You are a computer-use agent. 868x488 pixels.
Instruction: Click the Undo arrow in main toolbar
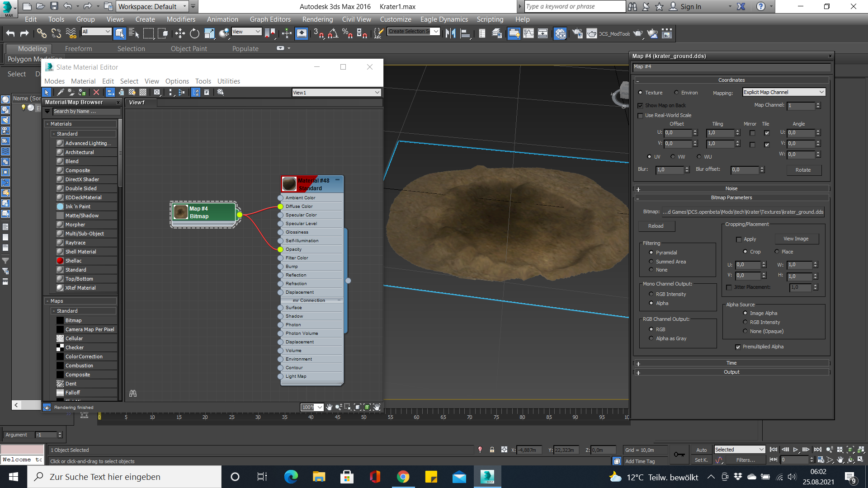click(x=10, y=33)
